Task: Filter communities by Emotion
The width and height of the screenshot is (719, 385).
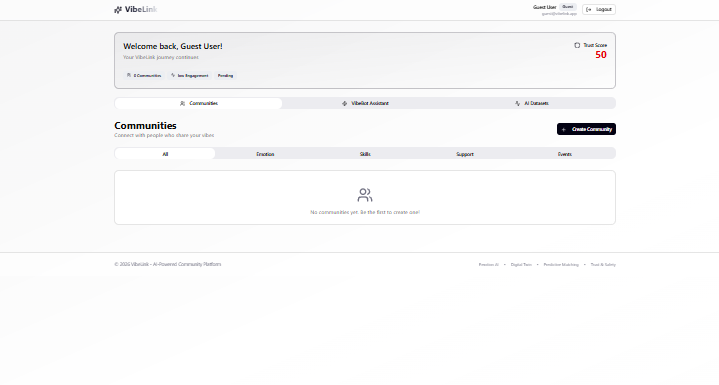Action: [x=265, y=154]
